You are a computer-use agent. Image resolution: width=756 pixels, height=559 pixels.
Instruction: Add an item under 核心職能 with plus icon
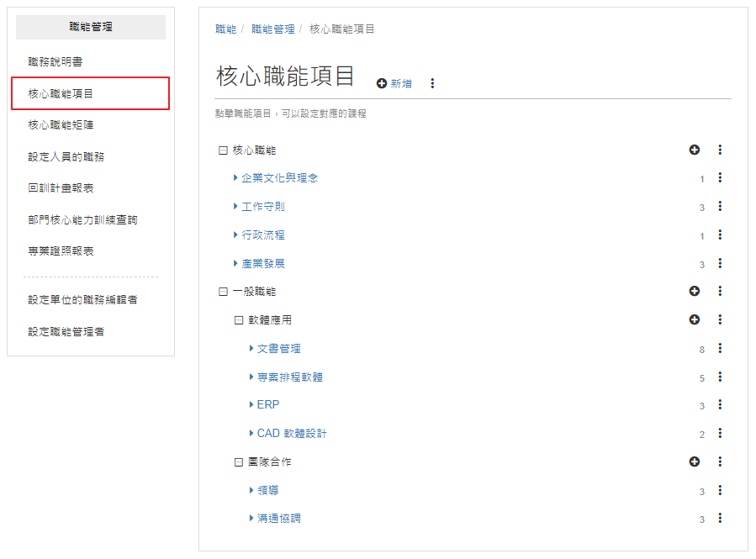pyautogui.click(x=695, y=150)
